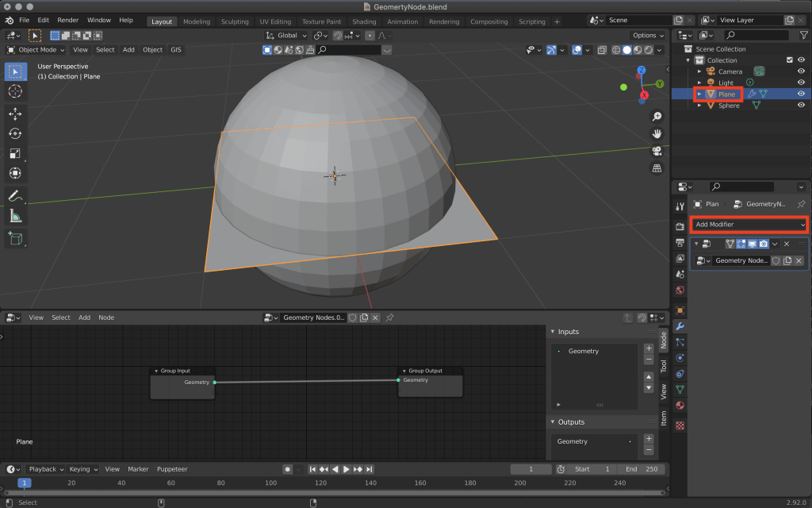The width and height of the screenshot is (812, 508).
Task: Enable rendered viewport shading
Action: [647, 50]
